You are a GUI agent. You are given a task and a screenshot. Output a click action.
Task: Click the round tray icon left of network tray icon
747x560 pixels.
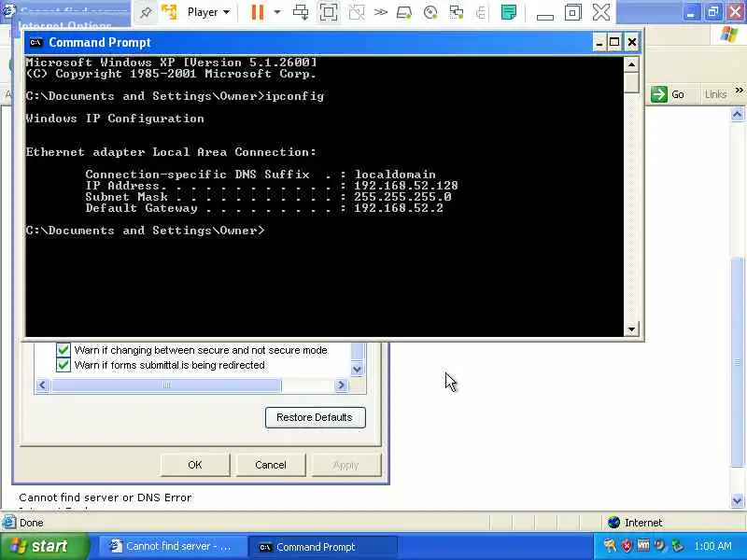coord(660,545)
